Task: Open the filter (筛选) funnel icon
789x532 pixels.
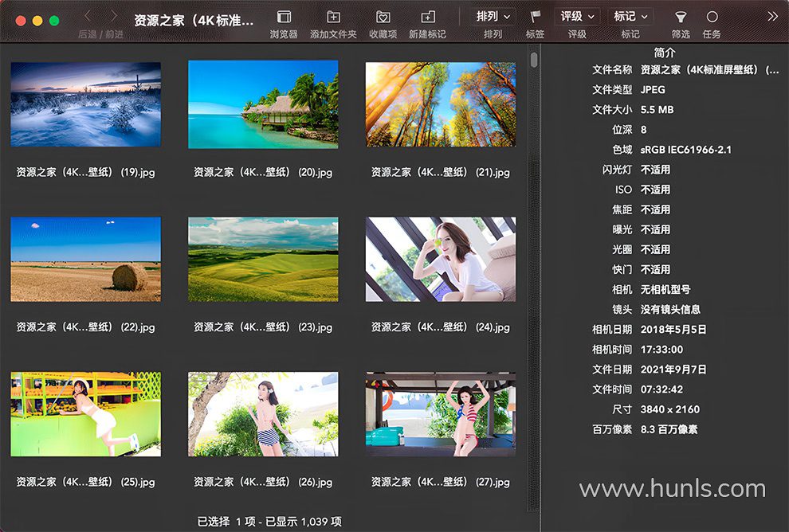Action: pyautogui.click(x=680, y=17)
